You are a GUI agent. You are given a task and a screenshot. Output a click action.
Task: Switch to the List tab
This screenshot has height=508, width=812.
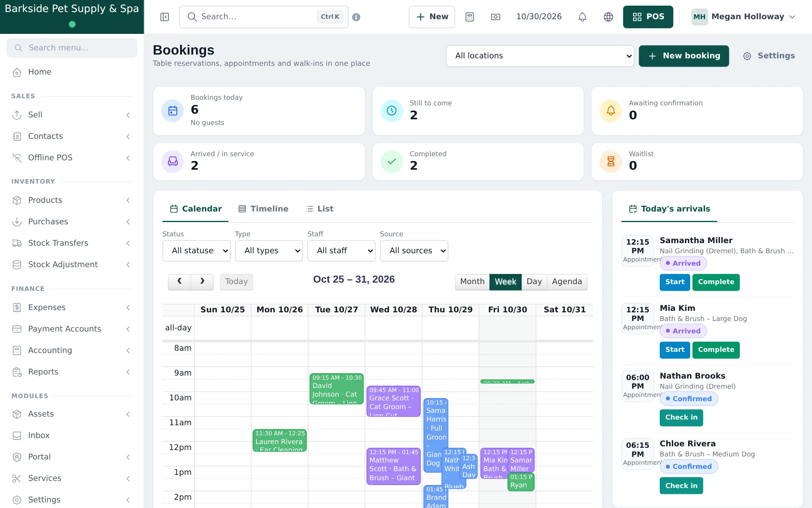click(x=320, y=209)
